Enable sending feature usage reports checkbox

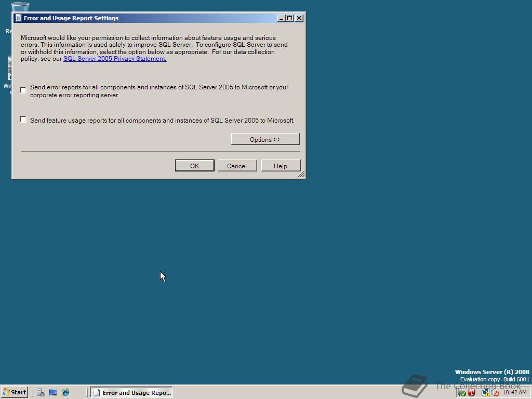point(23,119)
